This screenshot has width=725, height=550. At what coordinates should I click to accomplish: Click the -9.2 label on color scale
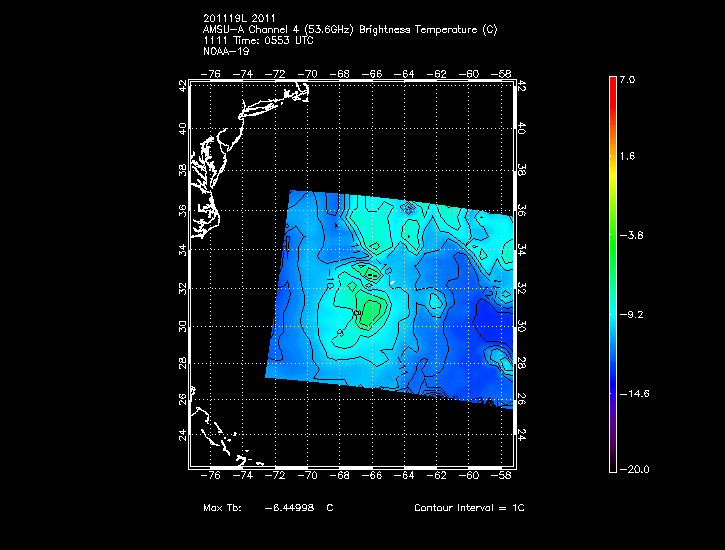(x=631, y=315)
